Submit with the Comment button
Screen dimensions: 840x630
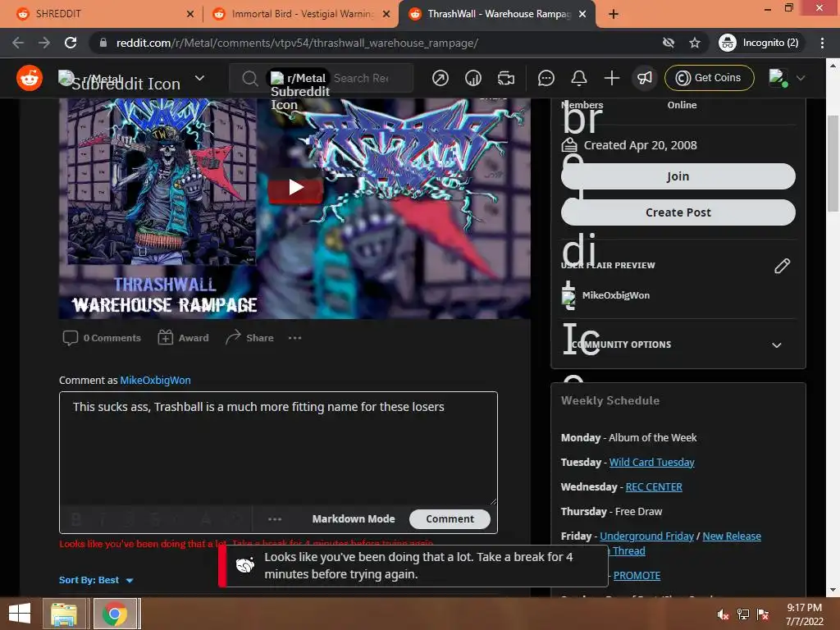450,519
